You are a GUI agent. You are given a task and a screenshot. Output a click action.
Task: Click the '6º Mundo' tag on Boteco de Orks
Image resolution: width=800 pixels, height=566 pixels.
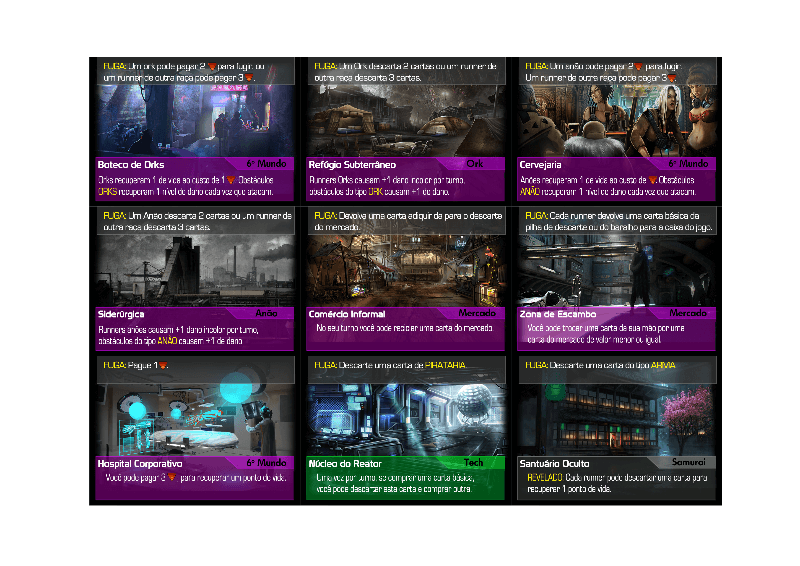pyautogui.click(x=266, y=164)
